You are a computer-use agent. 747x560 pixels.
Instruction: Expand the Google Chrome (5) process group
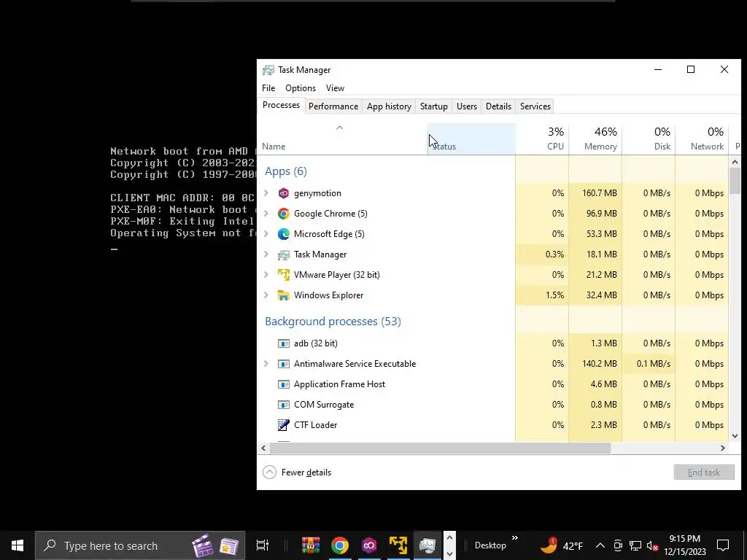266,214
